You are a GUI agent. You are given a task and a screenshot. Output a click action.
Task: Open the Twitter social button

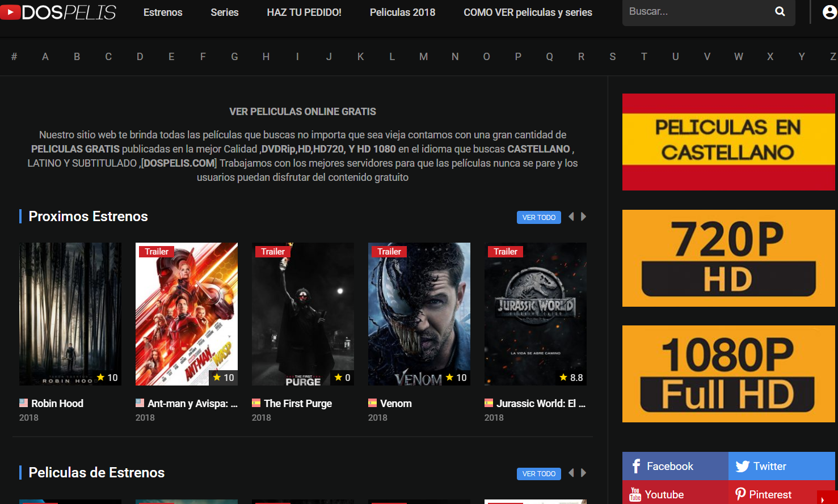782,466
